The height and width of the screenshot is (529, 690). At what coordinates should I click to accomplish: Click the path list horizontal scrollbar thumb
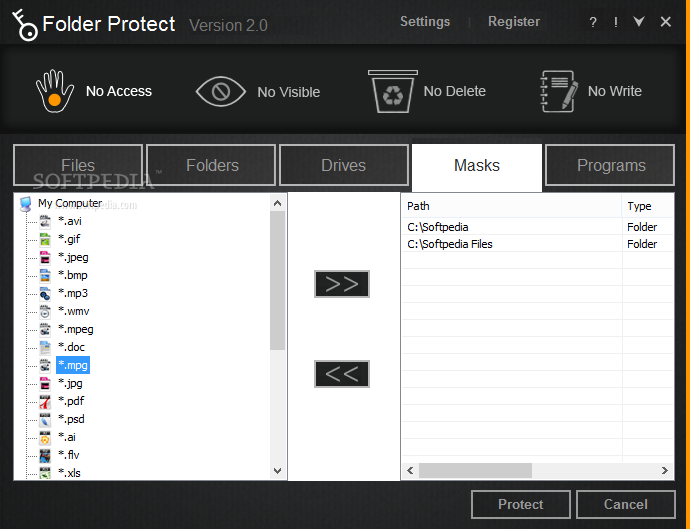tap(475, 470)
